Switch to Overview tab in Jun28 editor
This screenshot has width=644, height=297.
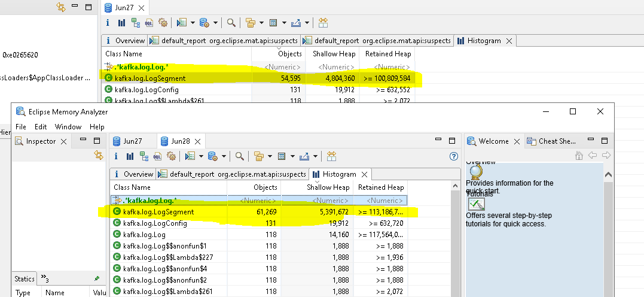[x=133, y=174]
